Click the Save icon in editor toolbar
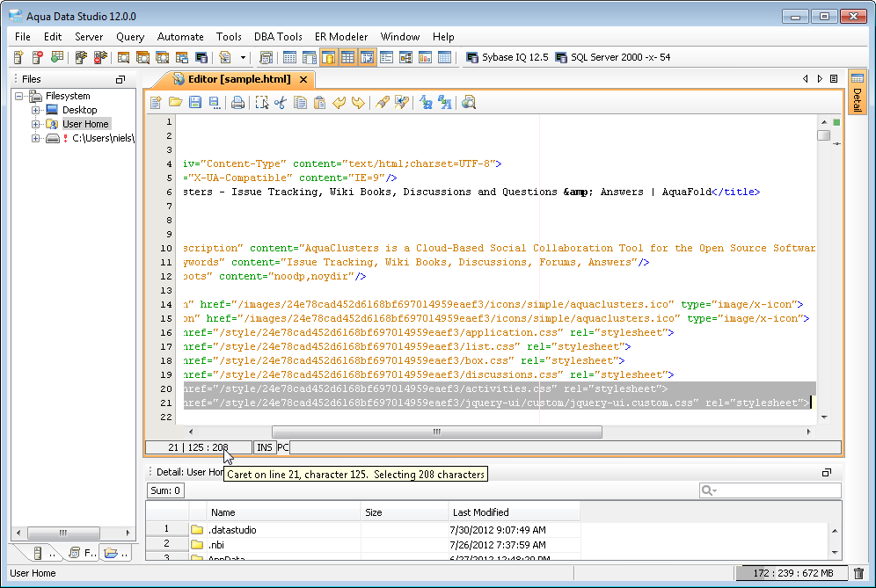Image resolution: width=876 pixels, height=588 pixels. pos(195,103)
